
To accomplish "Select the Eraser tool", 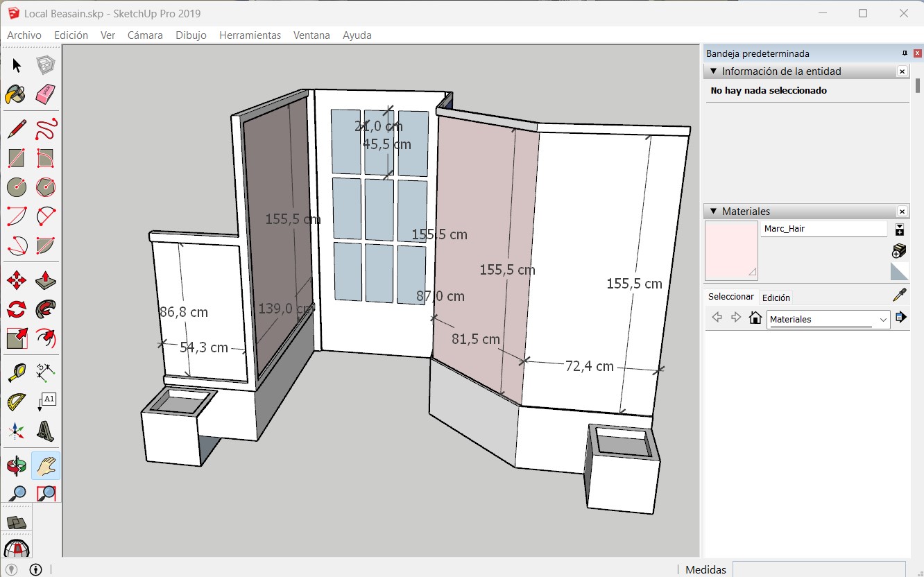I will [x=45, y=94].
